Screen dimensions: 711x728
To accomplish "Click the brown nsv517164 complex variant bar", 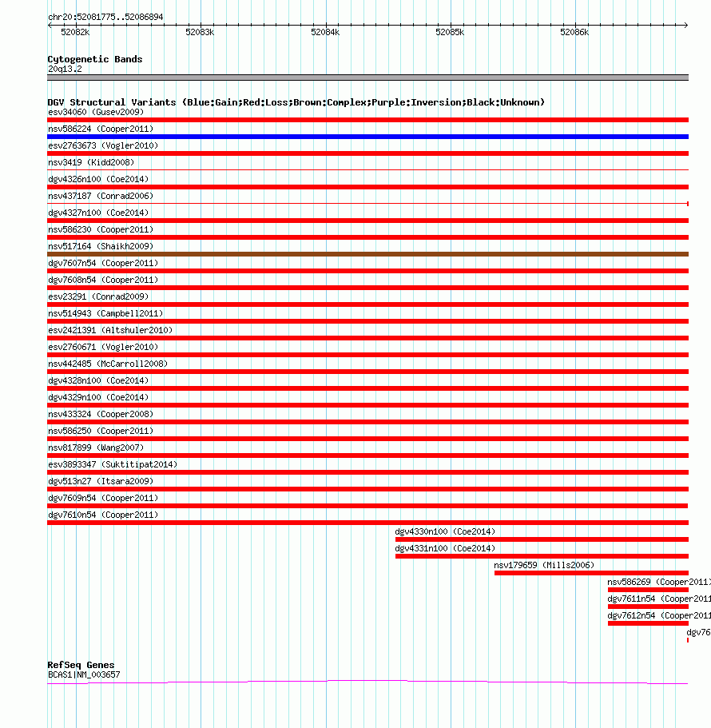I will point(367,254).
